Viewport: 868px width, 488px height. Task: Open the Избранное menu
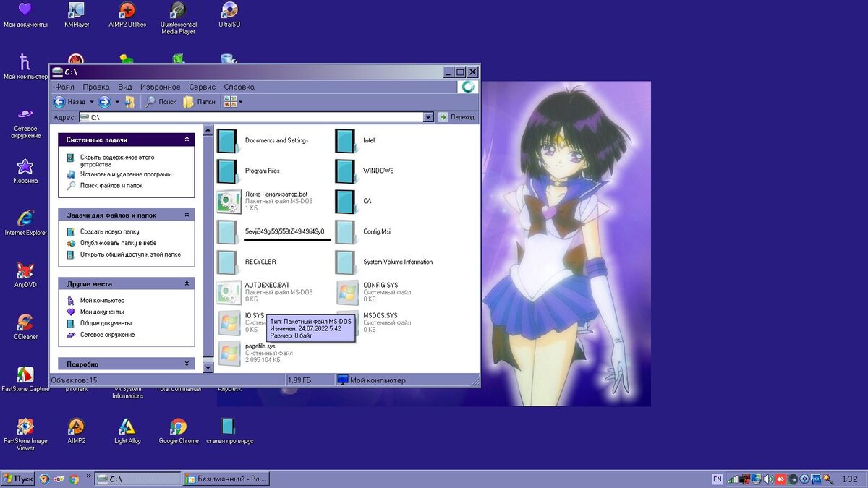[x=160, y=87]
